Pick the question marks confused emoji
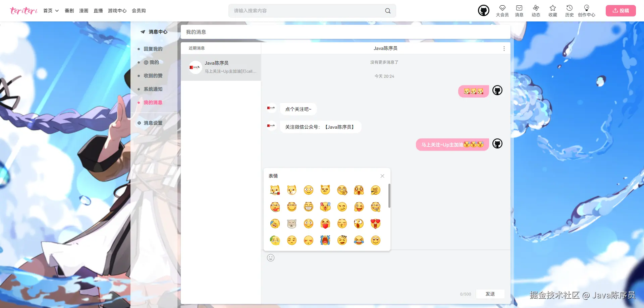This screenshot has width=644, height=308. 342,240
